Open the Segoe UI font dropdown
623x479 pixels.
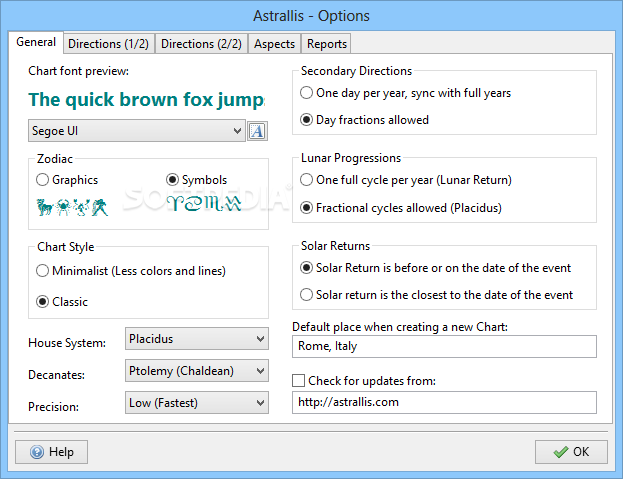(137, 131)
